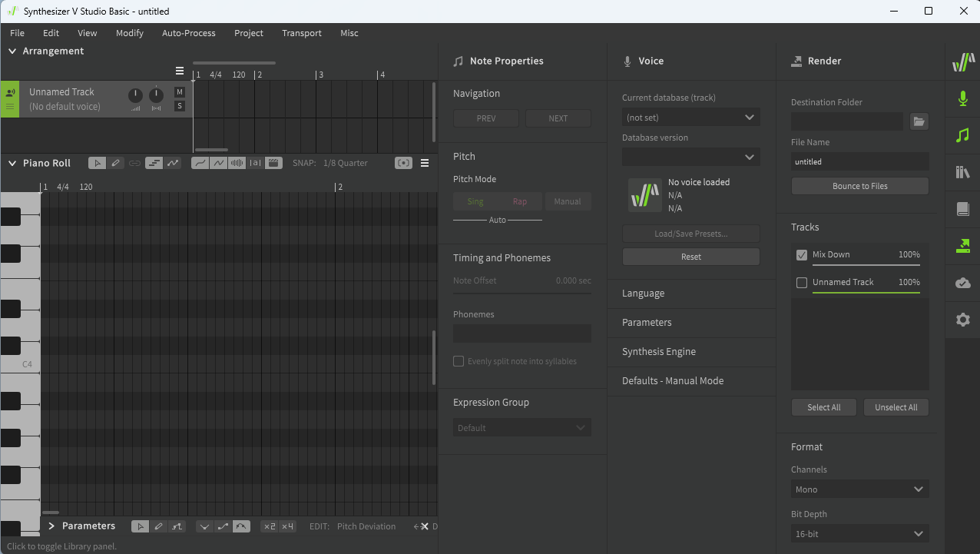Open the Project menu
Image resolution: width=980 pixels, height=554 pixels.
click(x=249, y=33)
